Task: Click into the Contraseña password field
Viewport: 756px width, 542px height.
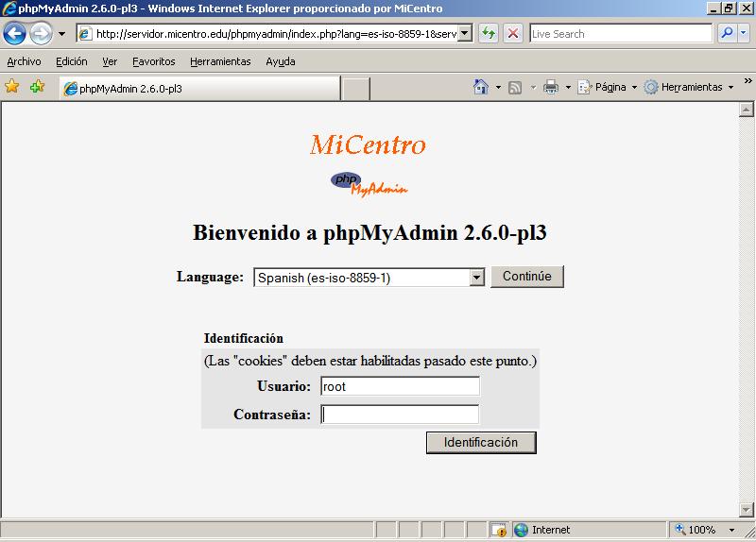Action: point(400,415)
